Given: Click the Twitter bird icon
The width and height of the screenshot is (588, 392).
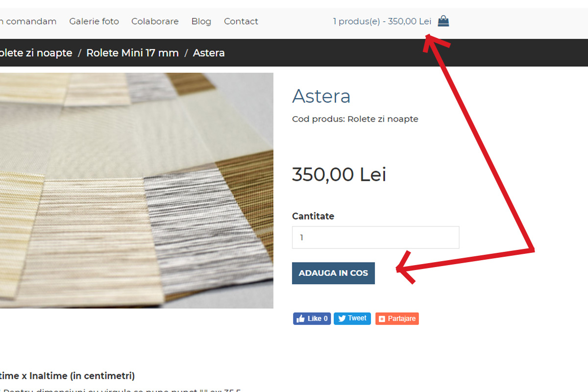Looking at the screenshot, I should pyautogui.click(x=342, y=318).
